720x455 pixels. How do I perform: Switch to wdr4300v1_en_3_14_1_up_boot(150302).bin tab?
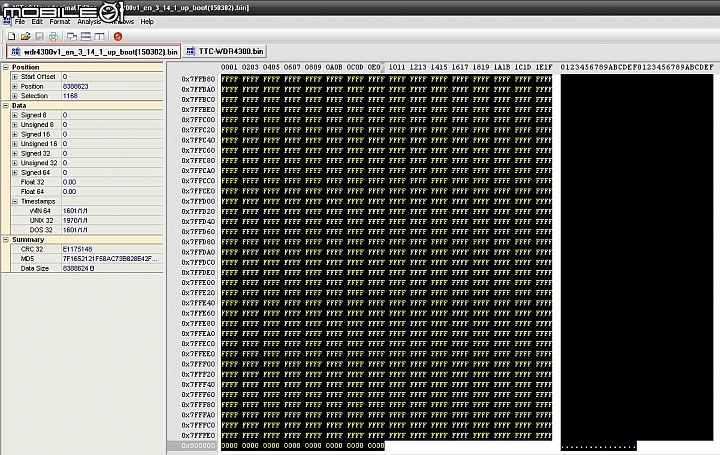pyautogui.click(x=94, y=51)
